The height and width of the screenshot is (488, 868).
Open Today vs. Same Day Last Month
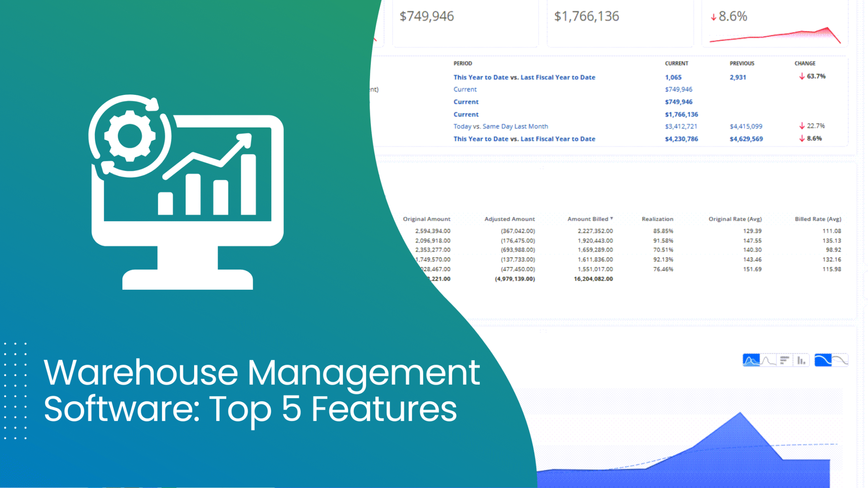[x=501, y=126]
